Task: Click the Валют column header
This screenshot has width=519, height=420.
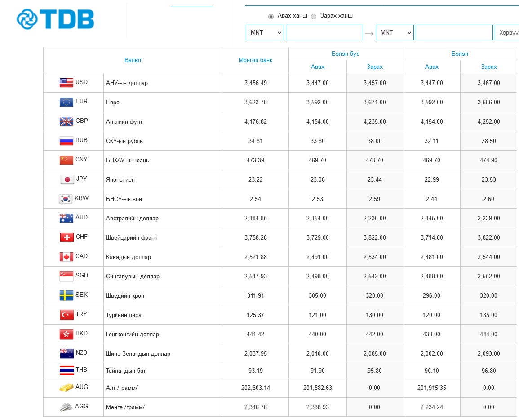Action: 133,60
